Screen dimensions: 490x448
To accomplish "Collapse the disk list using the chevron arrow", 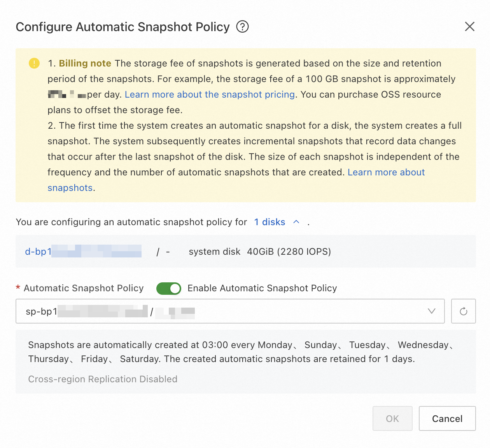I will pyautogui.click(x=296, y=222).
